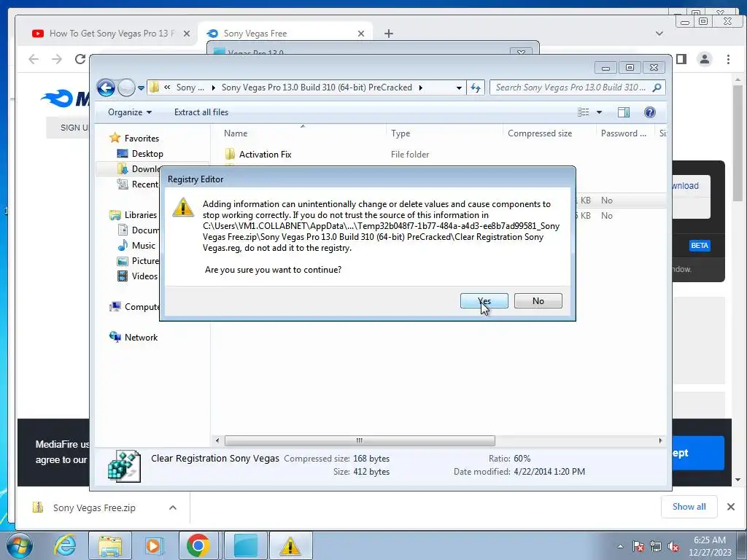This screenshot has width=747, height=560.
Task: Open Chrome three-dot menu
Action: [728, 59]
